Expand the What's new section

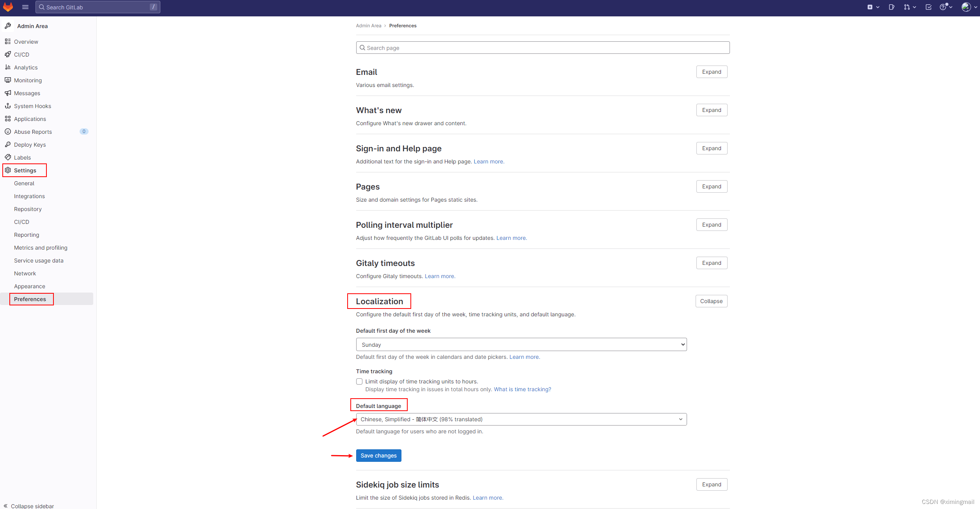point(712,110)
